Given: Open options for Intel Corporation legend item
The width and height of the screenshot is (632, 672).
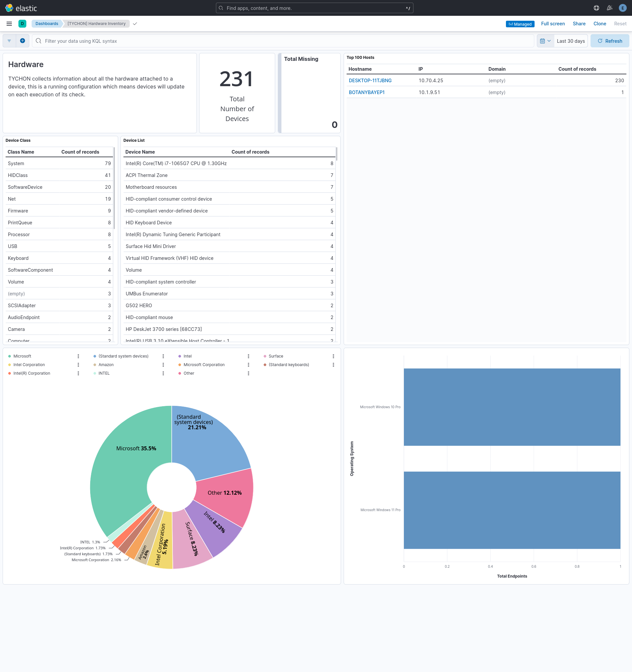Looking at the screenshot, I should 78,365.
